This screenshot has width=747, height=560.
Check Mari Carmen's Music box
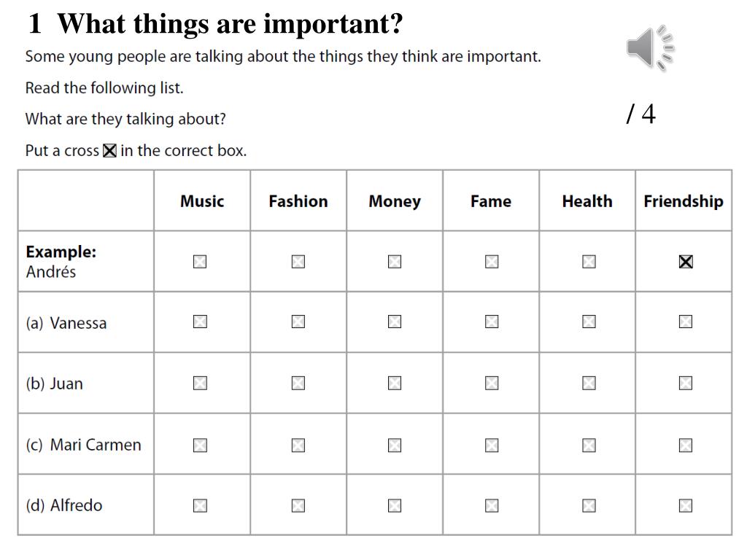click(x=200, y=446)
